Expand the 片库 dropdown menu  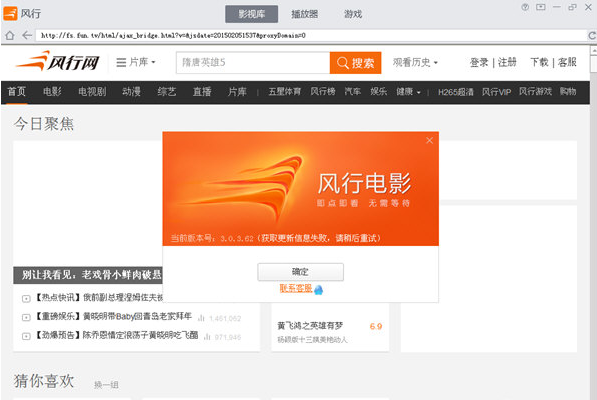click(136, 62)
